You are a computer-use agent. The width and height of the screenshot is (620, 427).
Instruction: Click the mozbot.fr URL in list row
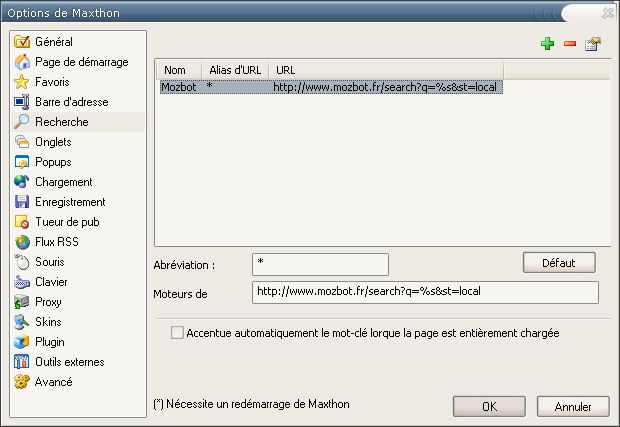[x=384, y=87]
